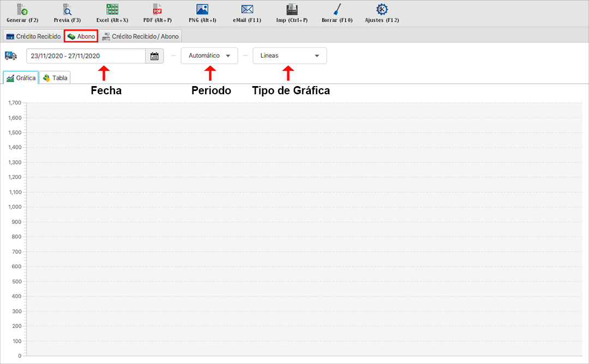Click the date range input field
The height and width of the screenshot is (364, 589).
click(86, 56)
